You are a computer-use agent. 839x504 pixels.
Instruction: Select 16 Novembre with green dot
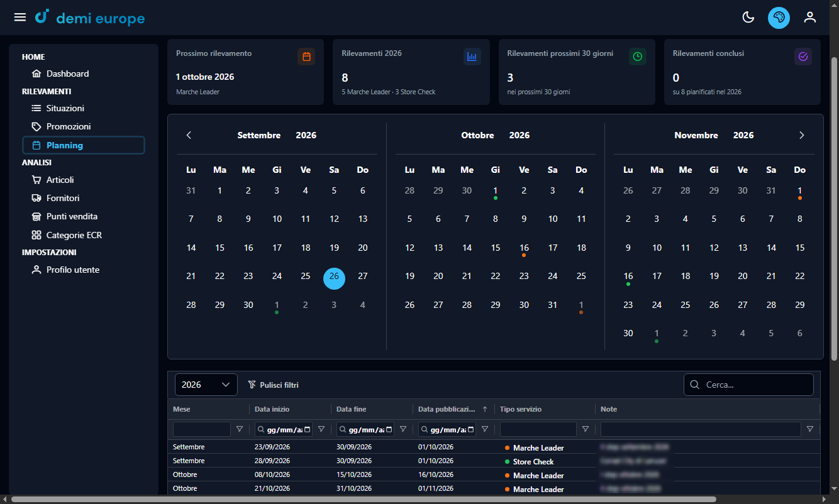[628, 277]
